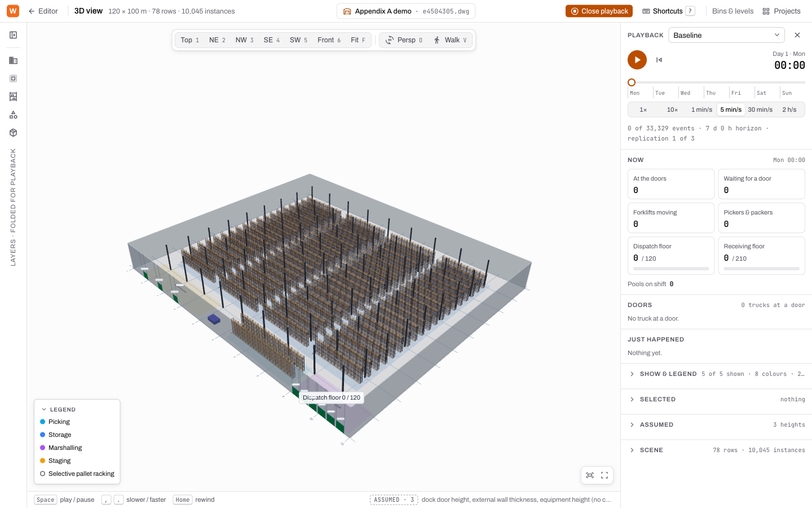Enter fullscreen with the corner brackets icon

[604, 475]
